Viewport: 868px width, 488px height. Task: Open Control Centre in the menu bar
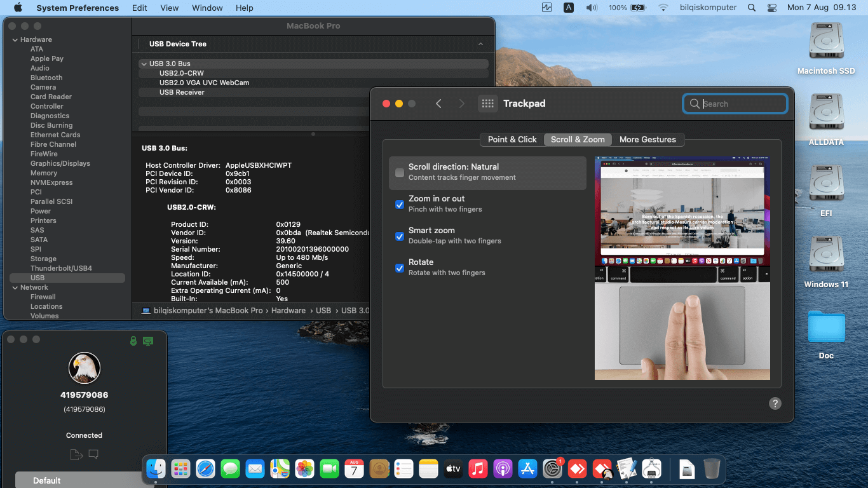click(772, 8)
